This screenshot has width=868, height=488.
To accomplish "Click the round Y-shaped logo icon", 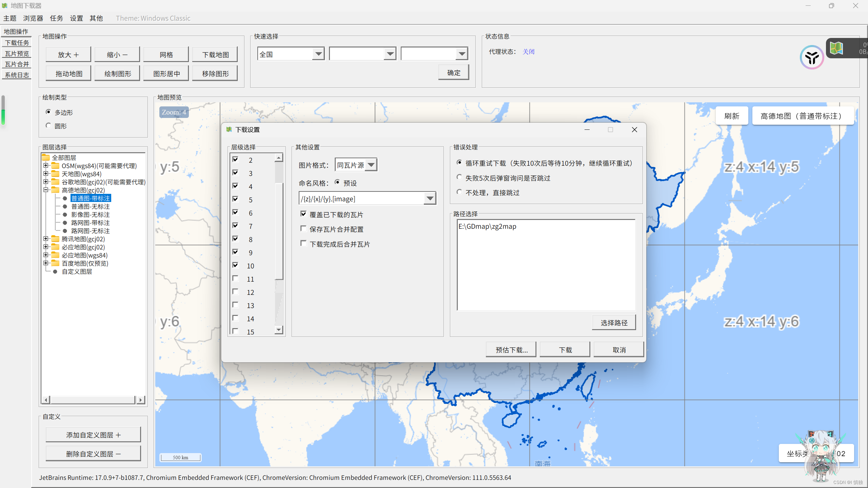I will (x=812, y=58).
